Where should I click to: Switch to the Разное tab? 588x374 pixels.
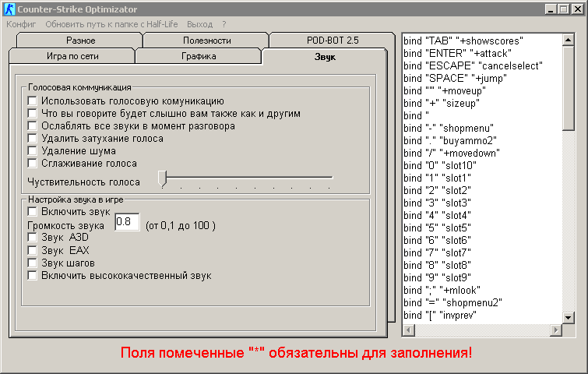[x=80, y=41]
